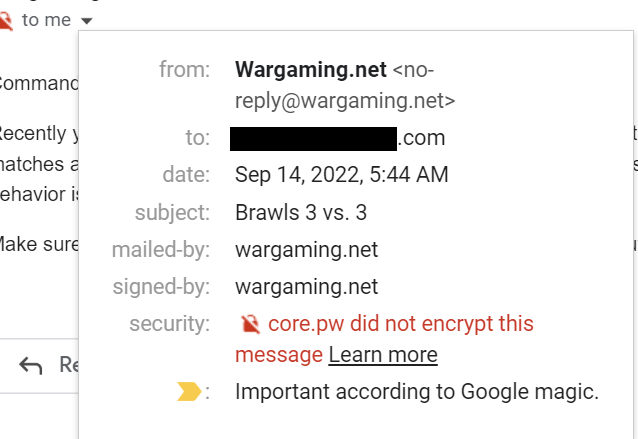
Task: Click "Important according to Google magic." text
Action: tap(416, 392)
